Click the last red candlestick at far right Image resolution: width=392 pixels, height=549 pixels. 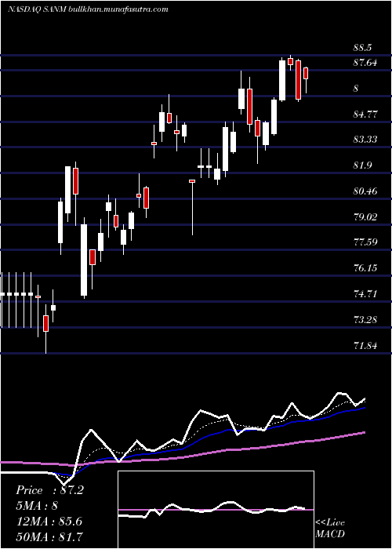pyautogui.click(x=306, y=73)
